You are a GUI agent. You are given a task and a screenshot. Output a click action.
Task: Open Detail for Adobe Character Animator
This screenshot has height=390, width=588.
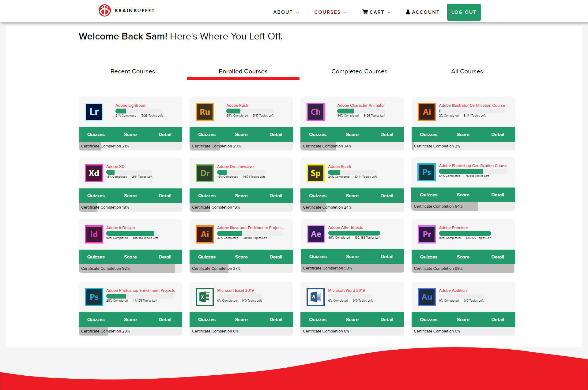(387, 135)
